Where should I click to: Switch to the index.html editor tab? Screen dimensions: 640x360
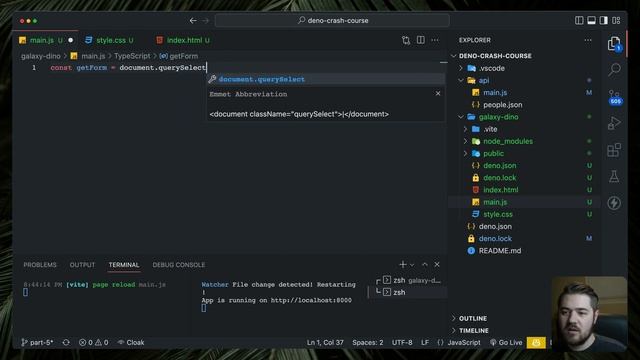click(x=184, y=40)
